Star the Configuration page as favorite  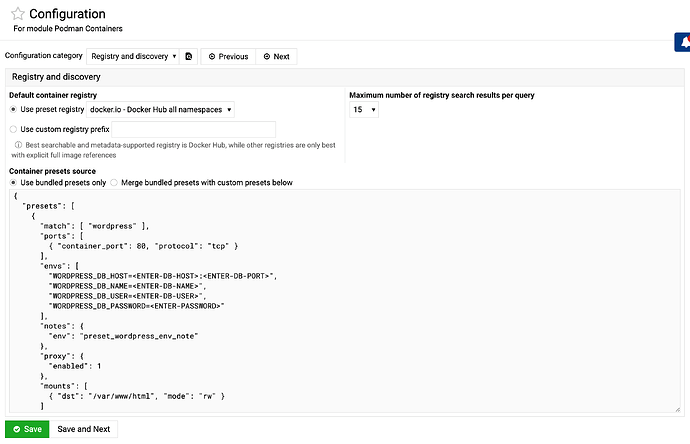tap(18, 15)
